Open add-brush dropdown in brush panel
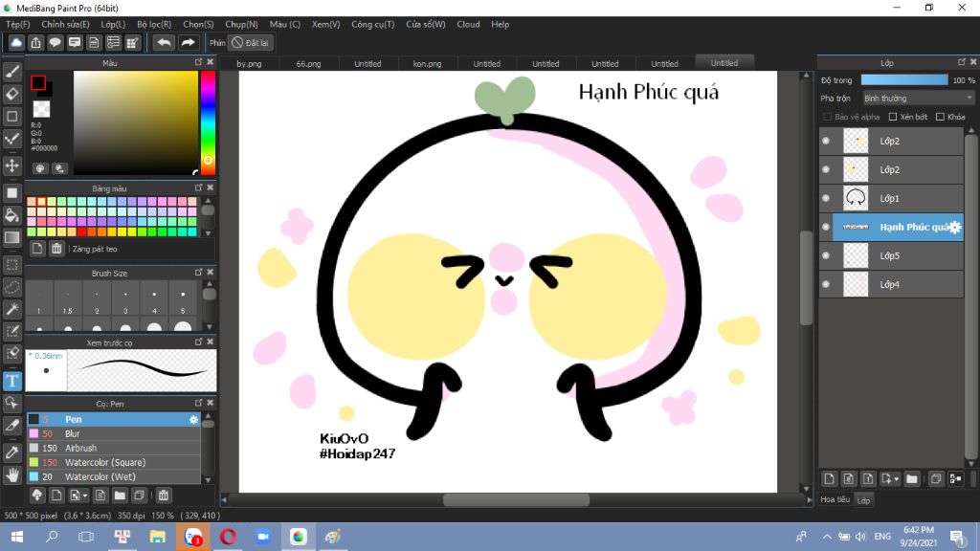Image resolution: width=980 pixels, height=551 pixels. [x=78, y=496]
